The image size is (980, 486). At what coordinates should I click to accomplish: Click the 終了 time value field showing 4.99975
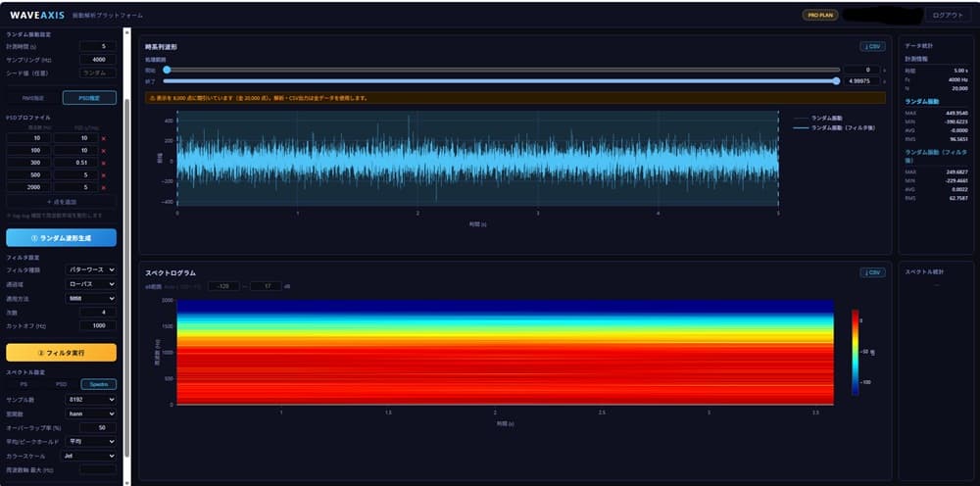coord(861,81)
